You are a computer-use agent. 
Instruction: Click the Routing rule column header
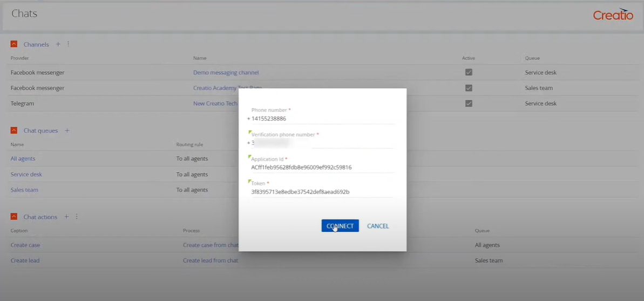190,145
